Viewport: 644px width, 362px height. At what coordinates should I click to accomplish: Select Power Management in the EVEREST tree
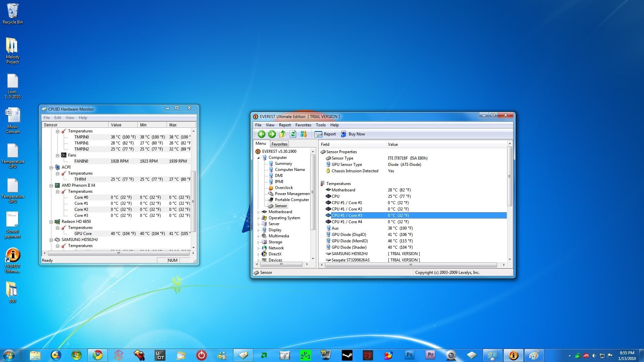pyautogui.click(x=292, y=194)
